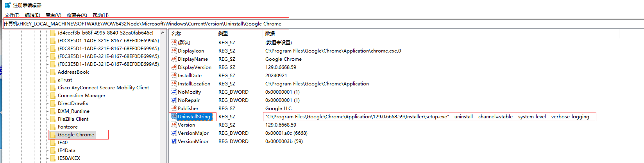Click the Version value string icon
The height and width of the screenshot is (163, 644).
174,125
